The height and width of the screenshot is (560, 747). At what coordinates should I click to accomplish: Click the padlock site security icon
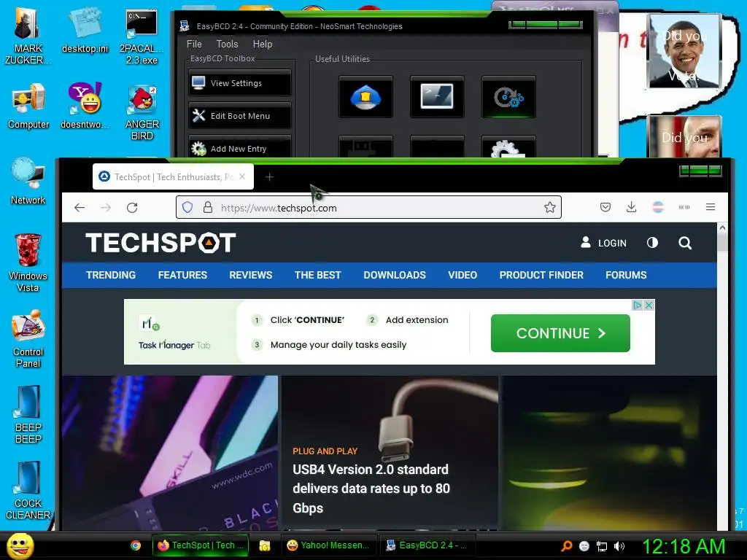click(208, 208)
